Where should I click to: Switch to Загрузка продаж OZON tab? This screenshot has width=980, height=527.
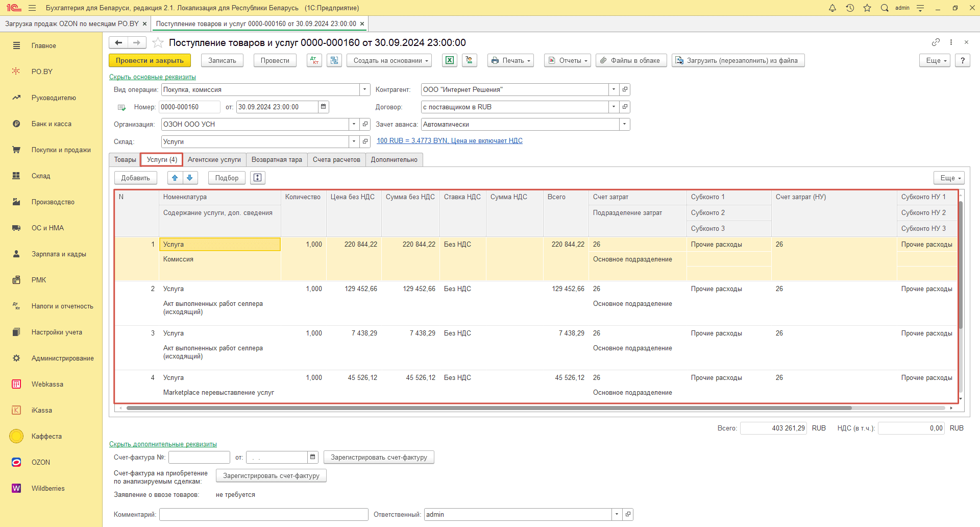pos(72,23)
